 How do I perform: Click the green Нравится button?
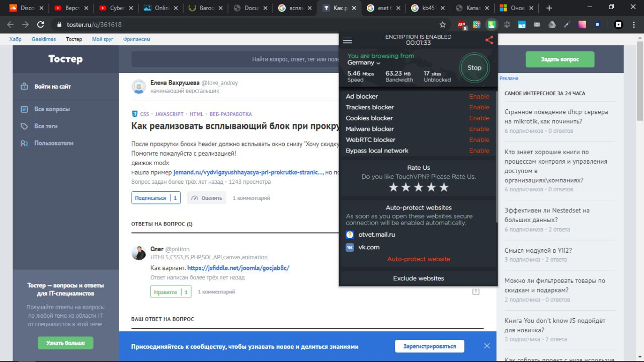171,292
